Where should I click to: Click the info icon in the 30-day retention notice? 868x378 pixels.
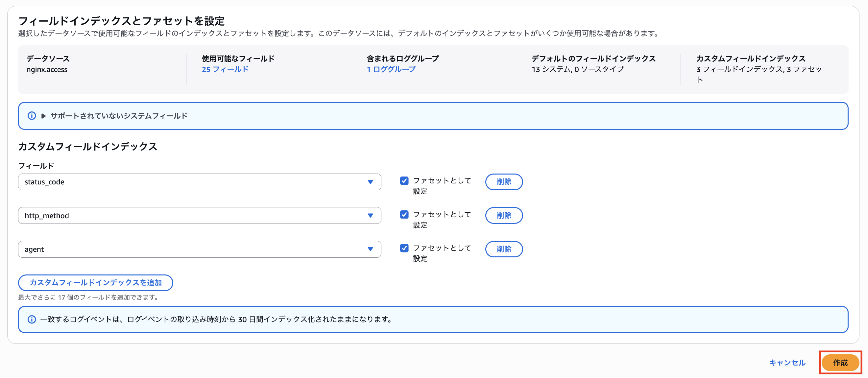click(32, 319)
